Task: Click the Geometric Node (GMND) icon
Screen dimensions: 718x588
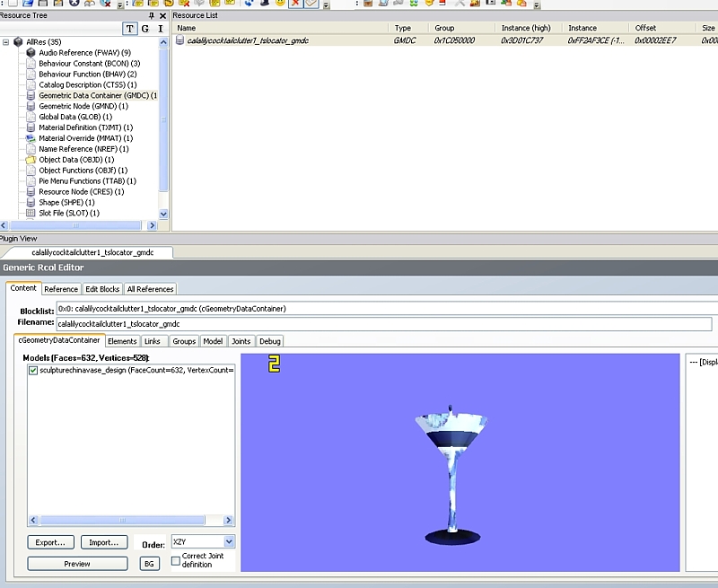Action: (31, 106)
